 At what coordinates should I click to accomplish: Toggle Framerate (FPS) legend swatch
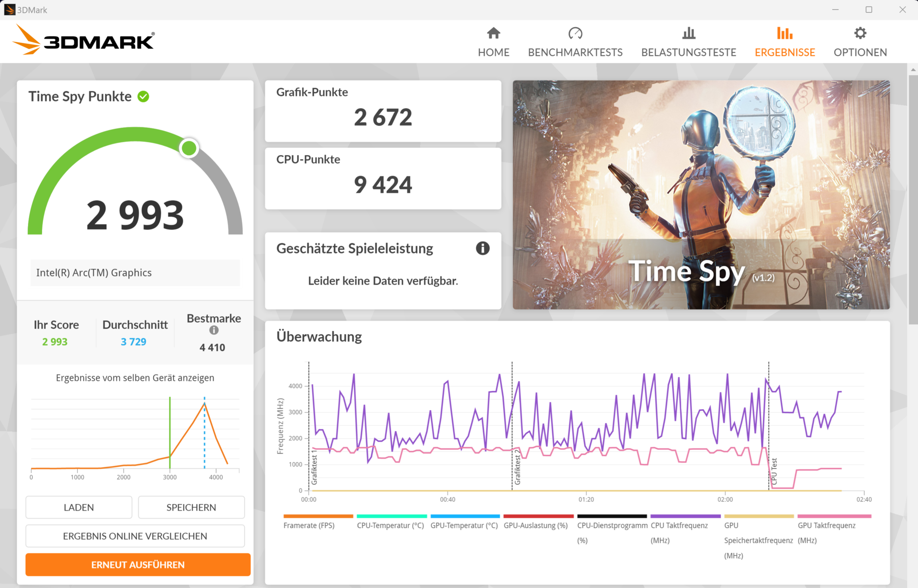(x=318, y=516)
